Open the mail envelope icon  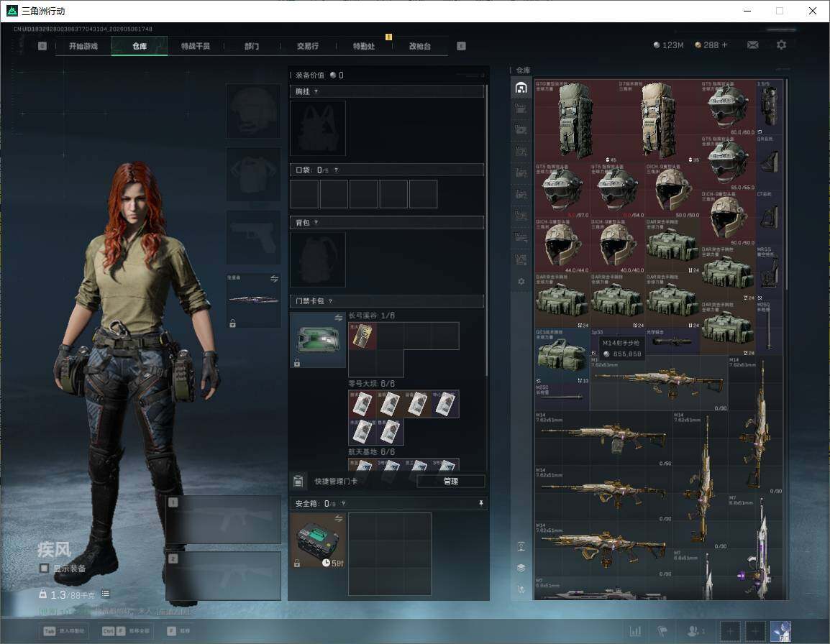pos(753,45)
